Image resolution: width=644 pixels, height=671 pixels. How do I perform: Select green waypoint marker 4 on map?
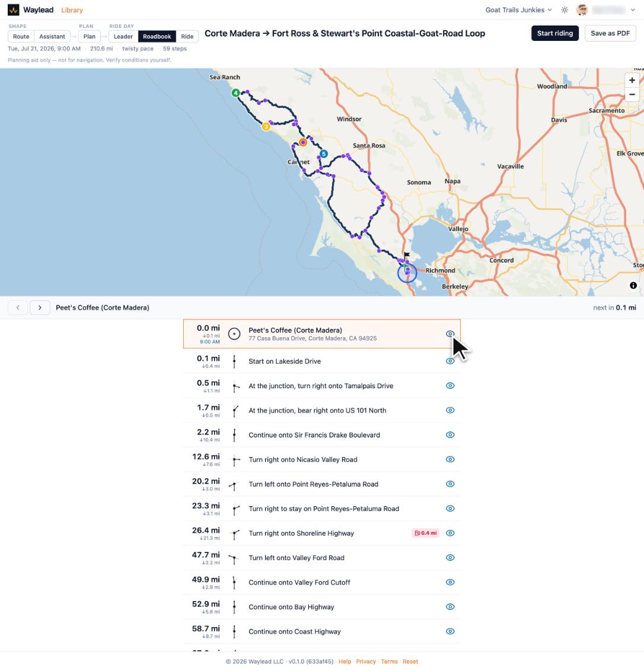(x=235, y=93)
